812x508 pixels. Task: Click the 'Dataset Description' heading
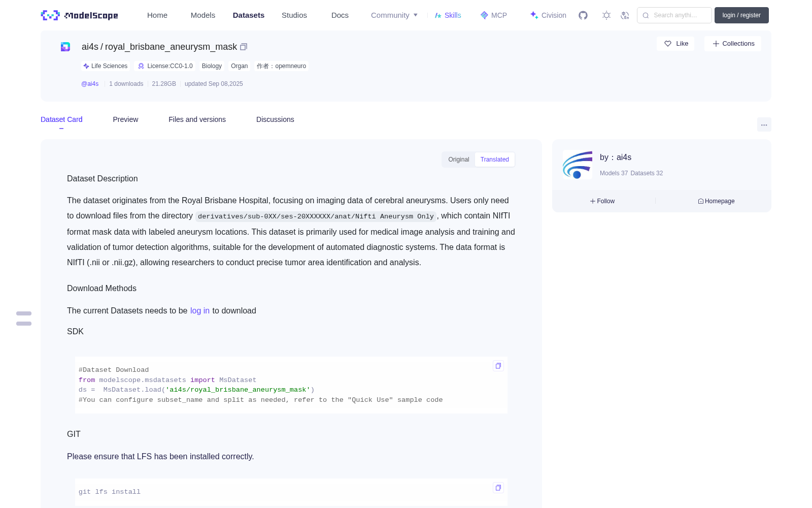[103, 179]
